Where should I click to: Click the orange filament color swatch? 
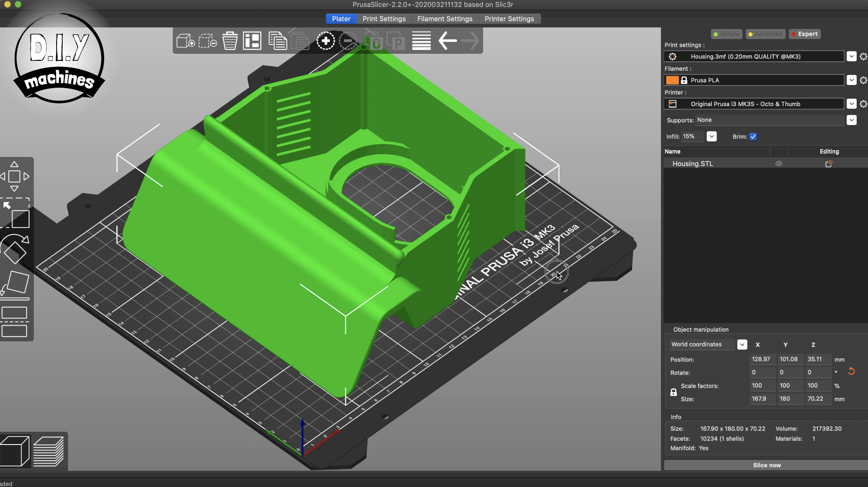(x=672, y=80)
